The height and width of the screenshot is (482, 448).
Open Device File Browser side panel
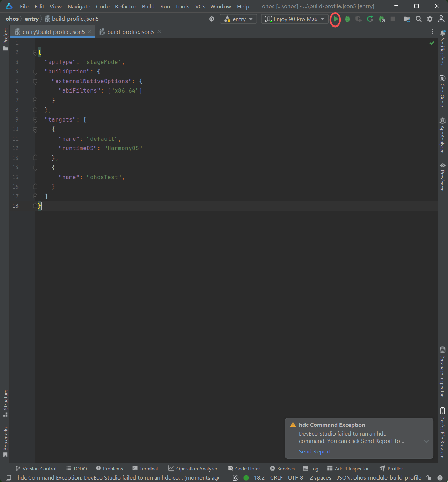[442, 432]
